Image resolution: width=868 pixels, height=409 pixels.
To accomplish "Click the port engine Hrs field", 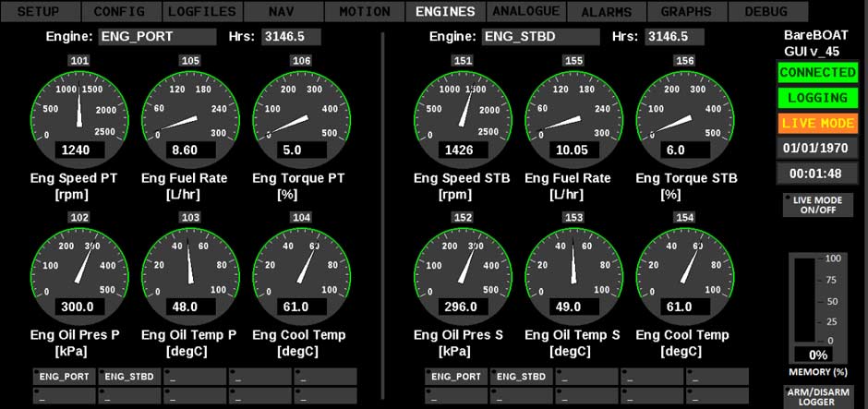I will (x=290, y=37).
